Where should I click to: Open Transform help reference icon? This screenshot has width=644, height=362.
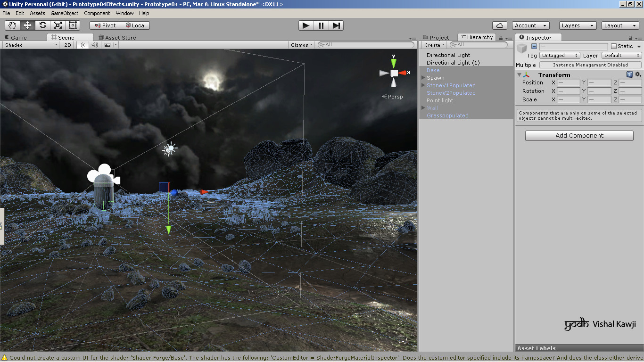point(629,74)
